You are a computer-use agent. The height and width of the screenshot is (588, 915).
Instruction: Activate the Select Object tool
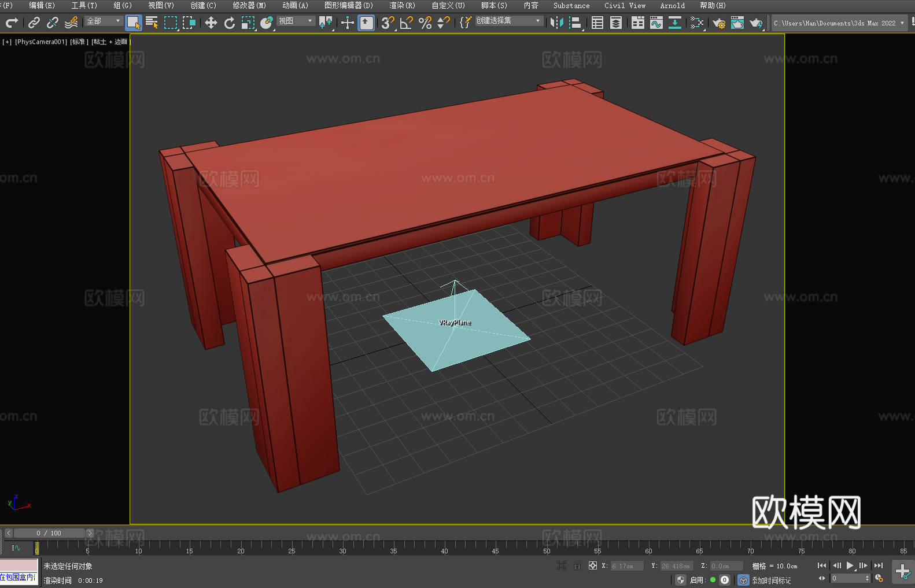coord(134,23)
